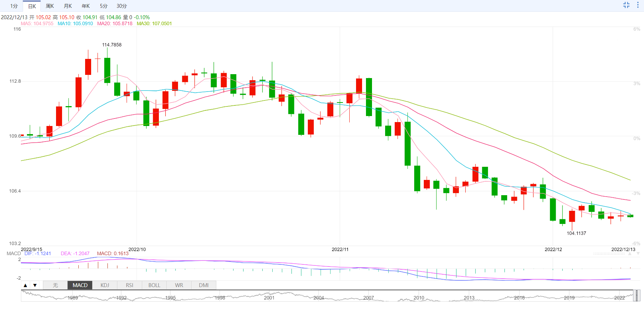644x313 pixels.
Task: Click the black down triangle below the indicator
Action: click(35, 285)
